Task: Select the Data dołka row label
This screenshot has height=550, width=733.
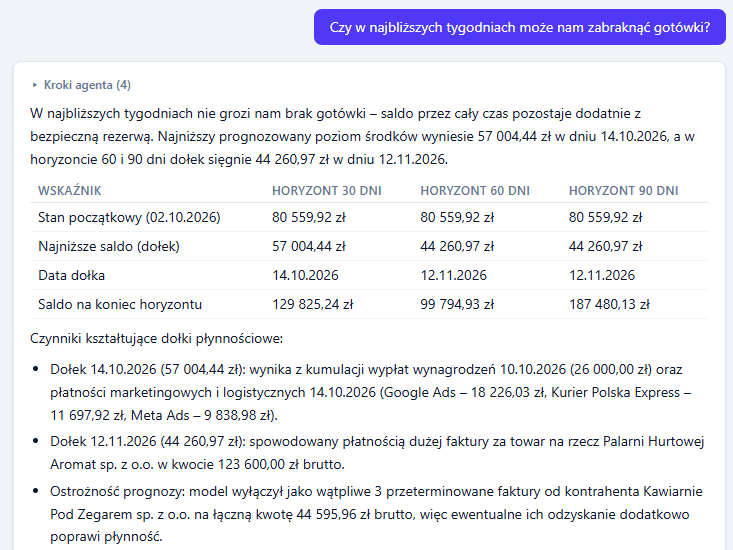Action: coord(72,275)
